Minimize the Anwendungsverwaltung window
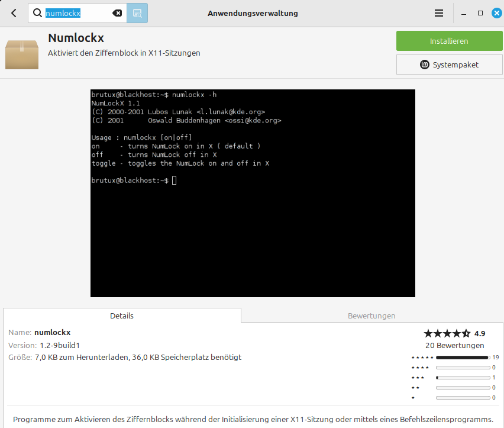The image size is (504, 428). (x=464, y=14)
